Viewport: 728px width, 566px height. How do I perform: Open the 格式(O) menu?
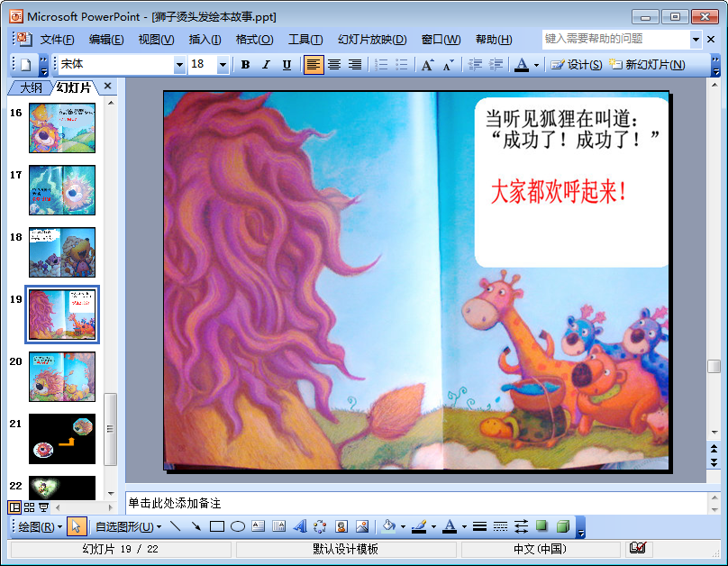254,40
